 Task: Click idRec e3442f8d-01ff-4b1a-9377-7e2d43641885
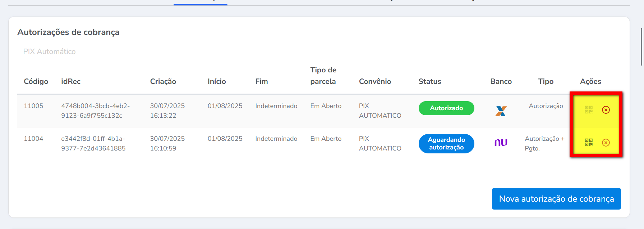(x=93, y=143)
